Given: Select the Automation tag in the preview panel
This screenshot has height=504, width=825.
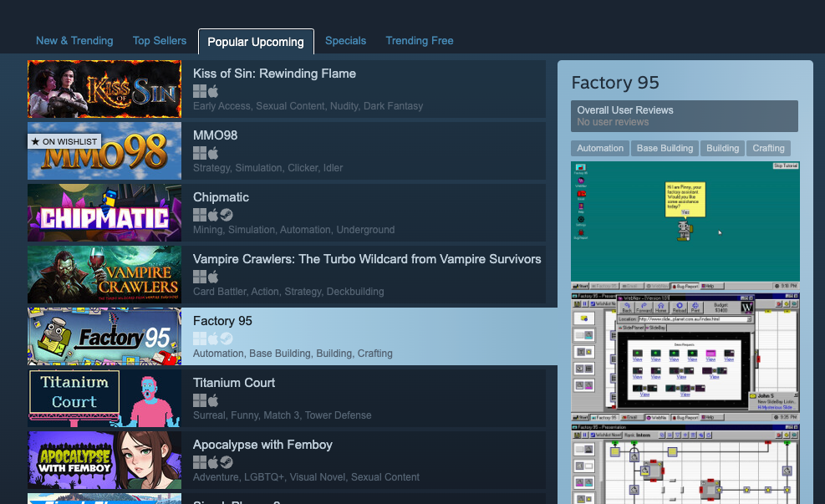Looking at the screenshot, I should tap(600, 149).
